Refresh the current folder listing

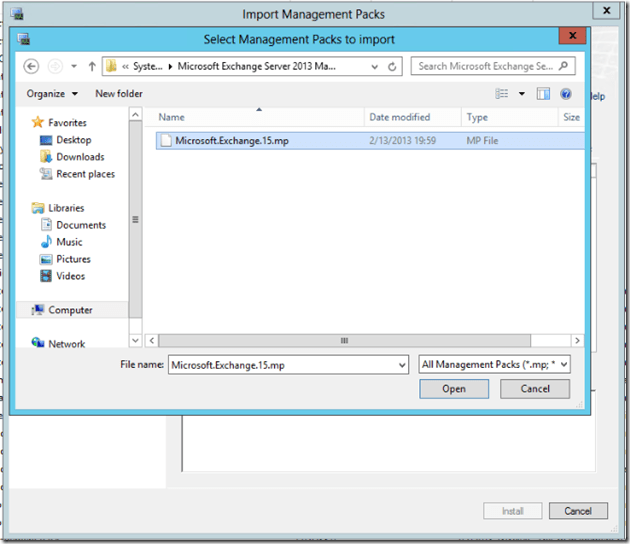click(x=393, y=66)
